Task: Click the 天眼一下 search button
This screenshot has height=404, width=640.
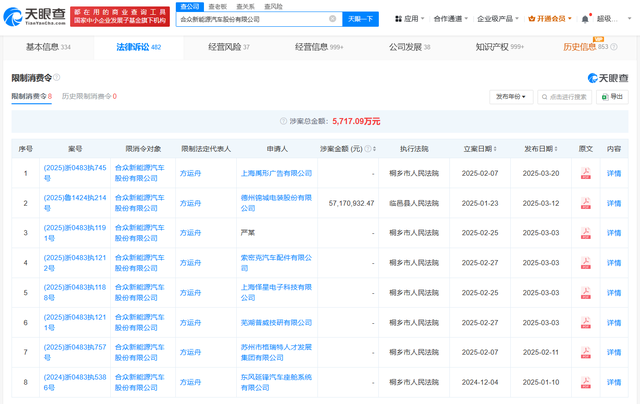Action: coord(360,19)
